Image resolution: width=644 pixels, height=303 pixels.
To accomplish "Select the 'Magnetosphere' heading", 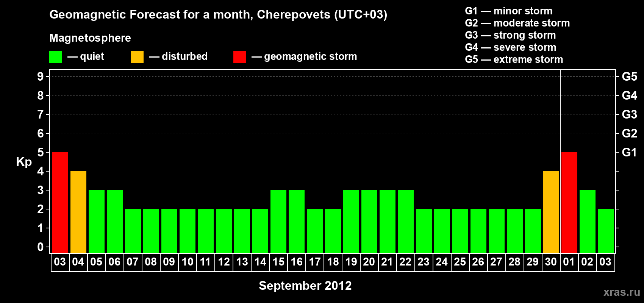I will coord(90,38).
